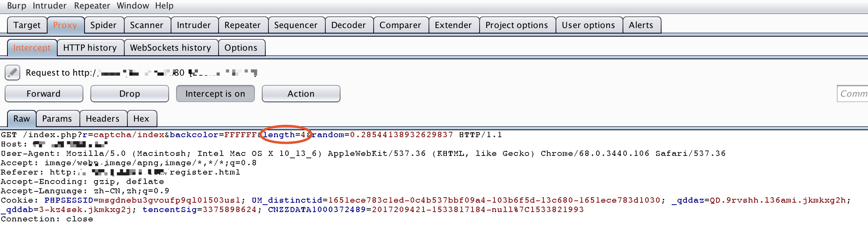Image resolution: width=868 pixels, height=230 pixels.
Task: Click the Accept header line
Action: pyautogui.click(x=129, y=163)
